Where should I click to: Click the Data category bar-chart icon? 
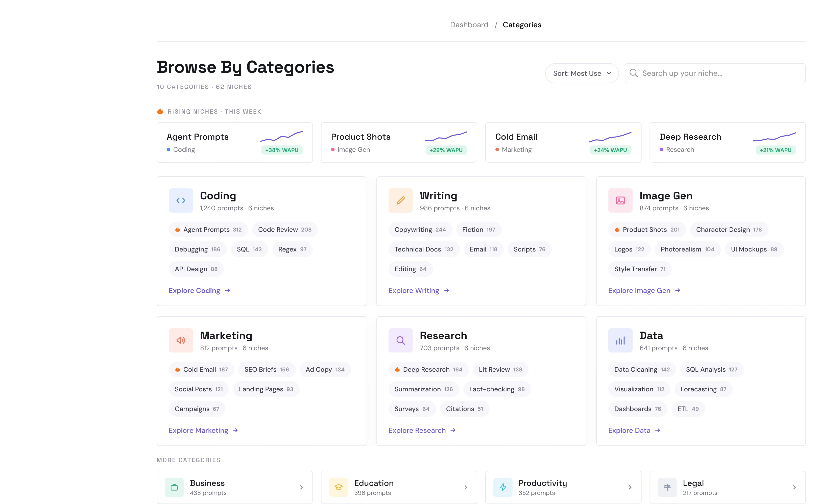[620, 340]
